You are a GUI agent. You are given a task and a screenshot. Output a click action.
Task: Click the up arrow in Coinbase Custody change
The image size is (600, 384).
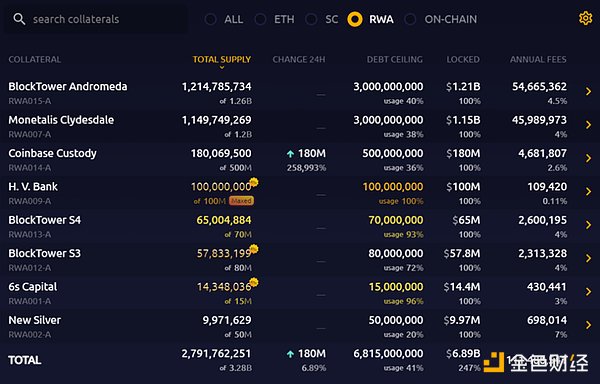pos(290,154)
